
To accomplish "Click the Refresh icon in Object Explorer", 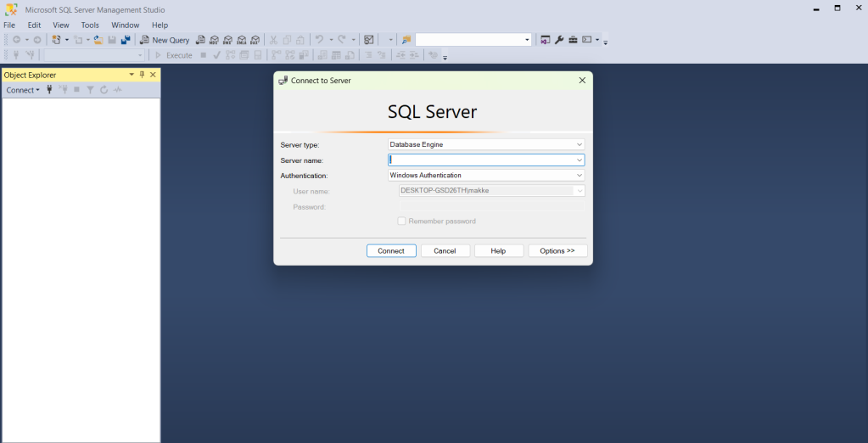I will 104,90.
